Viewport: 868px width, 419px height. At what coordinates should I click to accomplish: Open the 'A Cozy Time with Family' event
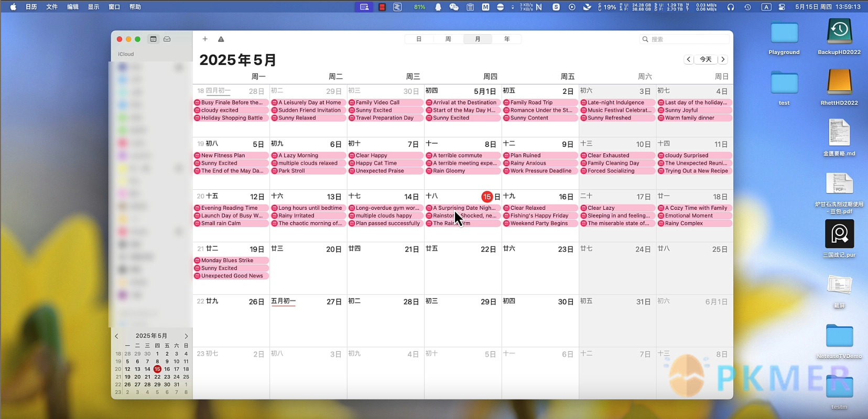click(695, 208)
